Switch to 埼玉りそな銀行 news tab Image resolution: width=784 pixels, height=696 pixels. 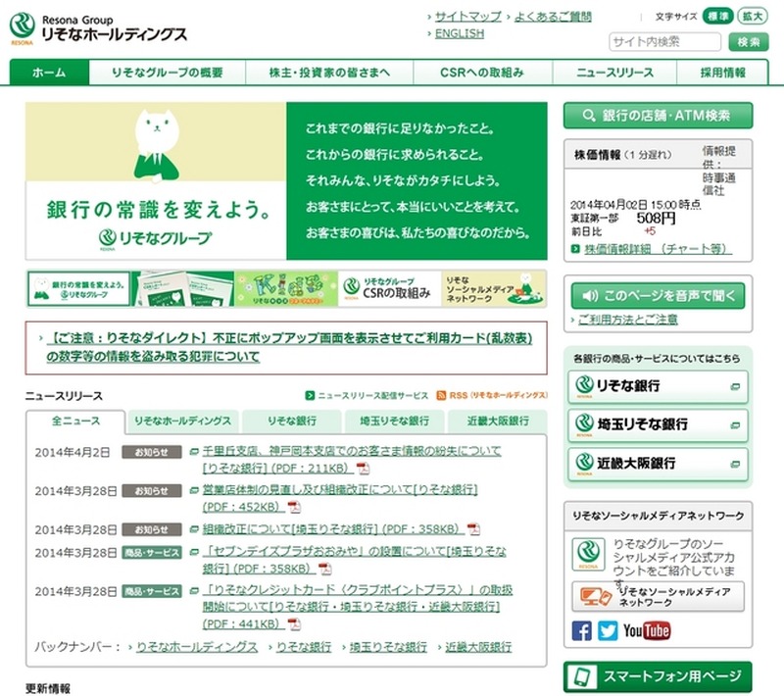pos(391,421)
